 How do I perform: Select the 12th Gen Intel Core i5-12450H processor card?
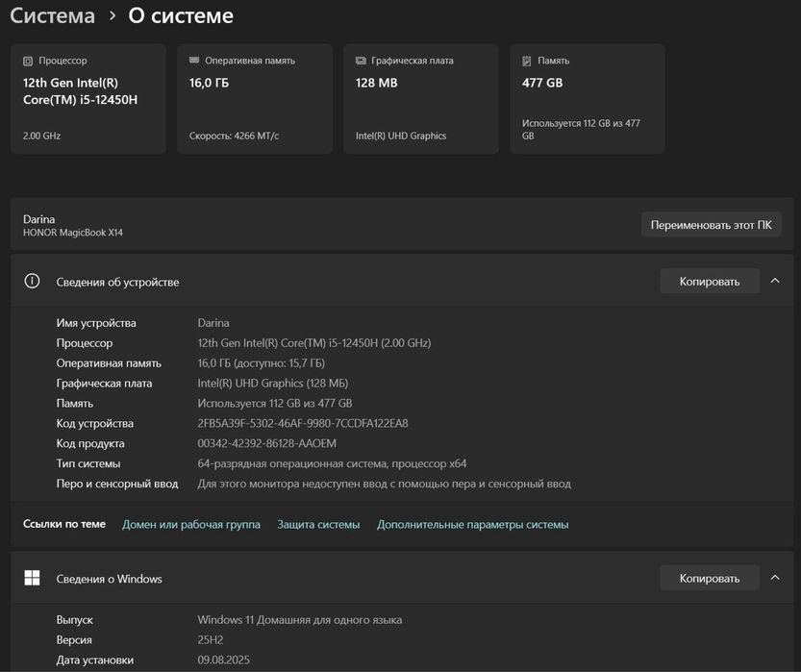88,99
